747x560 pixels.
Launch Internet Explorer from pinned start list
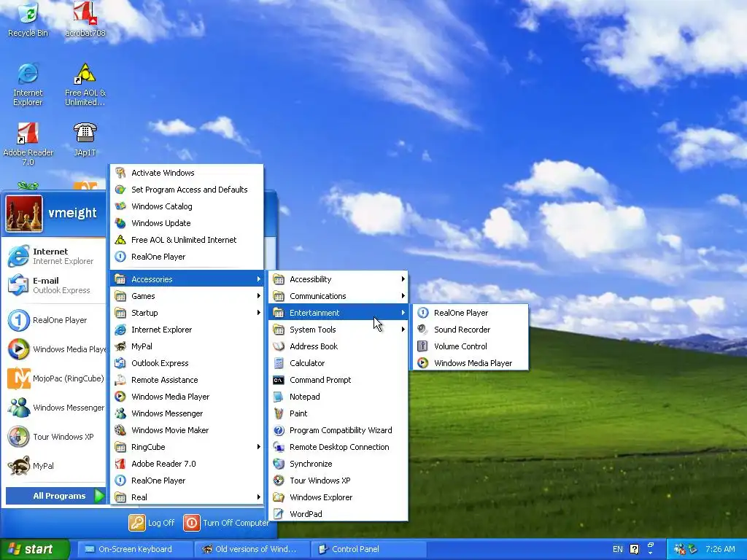click(x=53, y=256)
